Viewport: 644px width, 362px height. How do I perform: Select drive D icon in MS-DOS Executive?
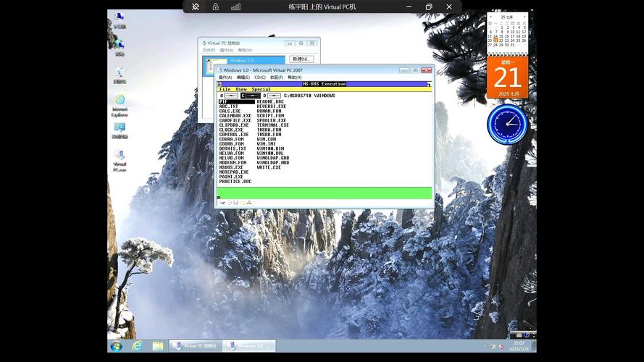coord(272,96)
